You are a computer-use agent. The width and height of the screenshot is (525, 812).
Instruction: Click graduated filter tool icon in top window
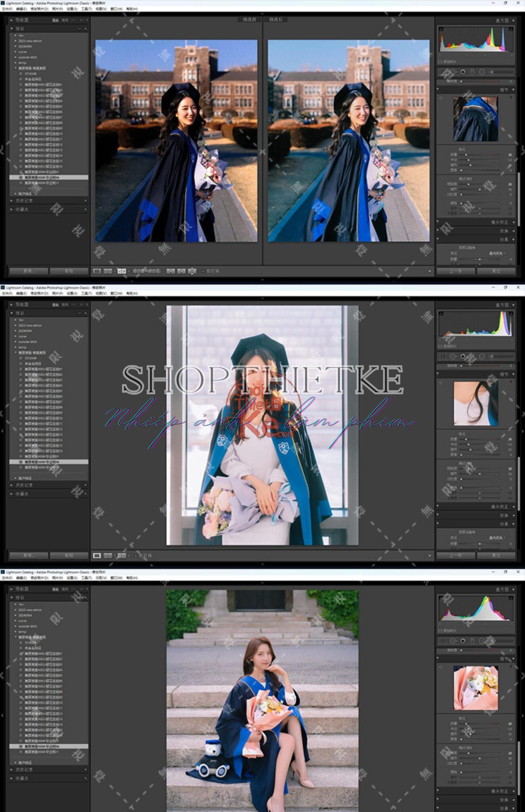tap(472, 72)
